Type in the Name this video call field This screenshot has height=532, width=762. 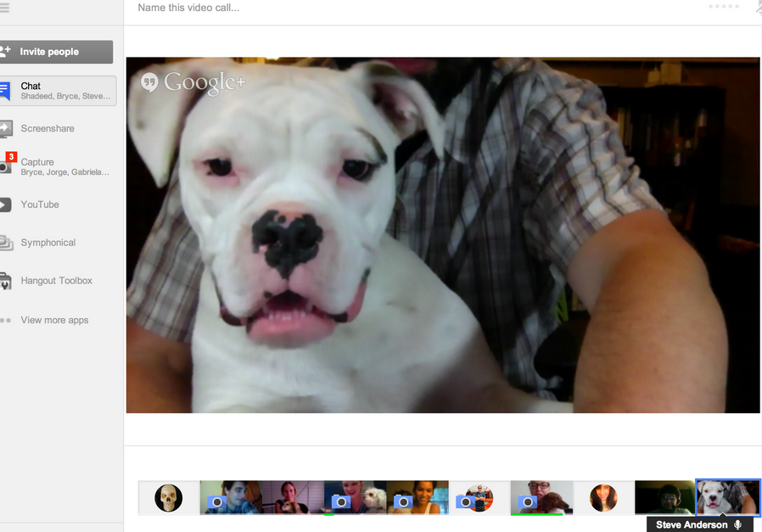pyautogui.click(x=339, y=8)
